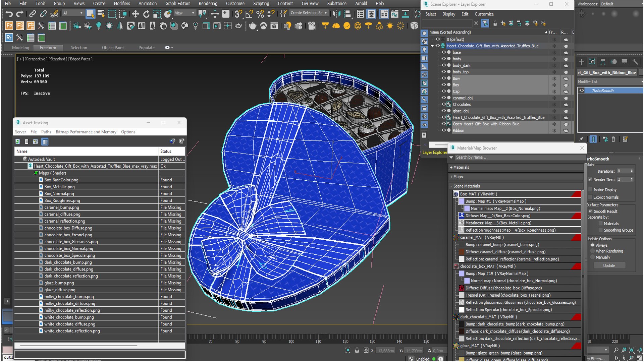This screenshot has height=362, width=644.
Task: Choose the When Rendering radio option
Action: point(592,251)
